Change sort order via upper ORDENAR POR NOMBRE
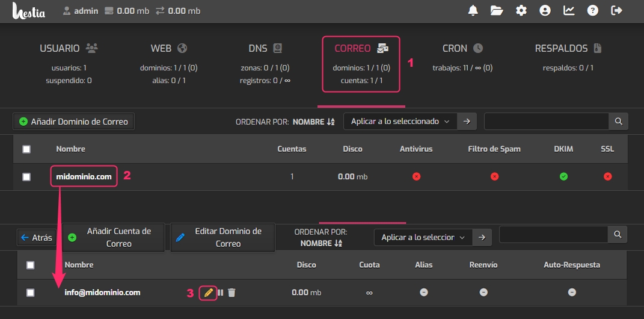 [x=313, y=122]
